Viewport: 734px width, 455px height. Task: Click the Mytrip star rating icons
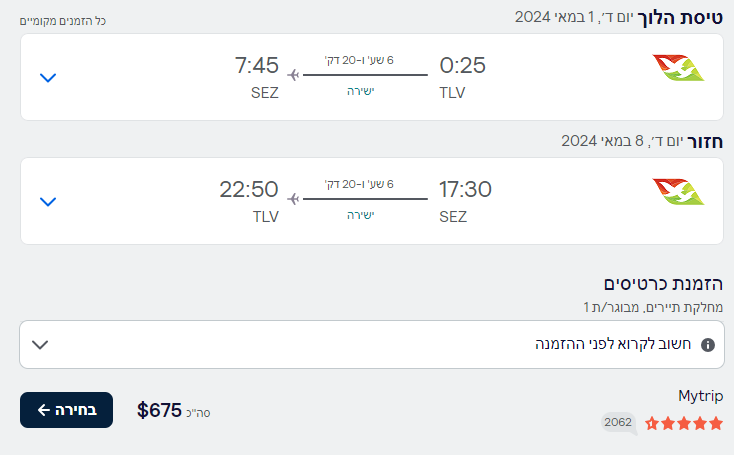coord(683,423)
